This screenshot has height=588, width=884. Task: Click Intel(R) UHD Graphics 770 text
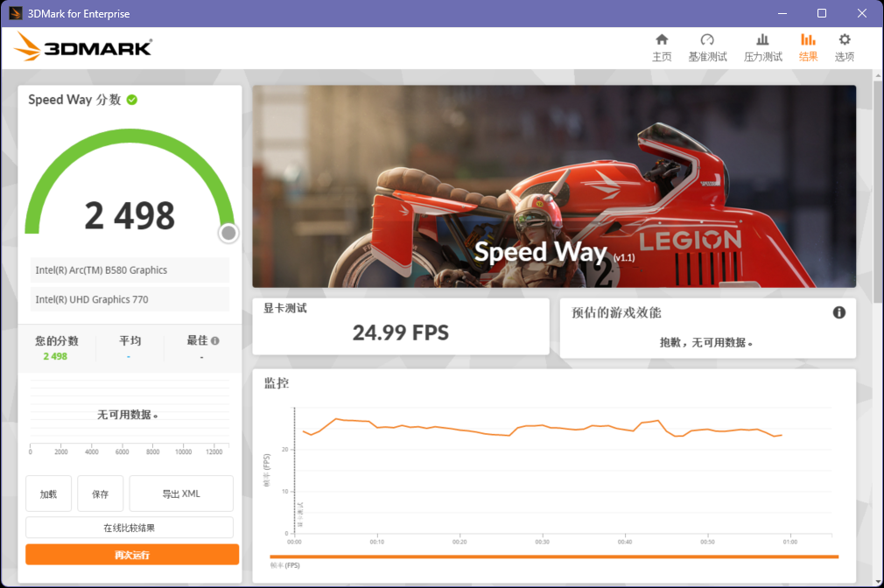tap(92, 299)
